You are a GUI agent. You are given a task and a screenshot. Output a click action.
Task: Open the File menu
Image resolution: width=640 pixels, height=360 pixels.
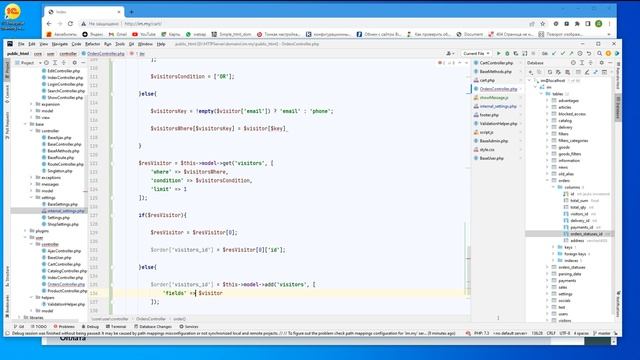click(21, 44)
